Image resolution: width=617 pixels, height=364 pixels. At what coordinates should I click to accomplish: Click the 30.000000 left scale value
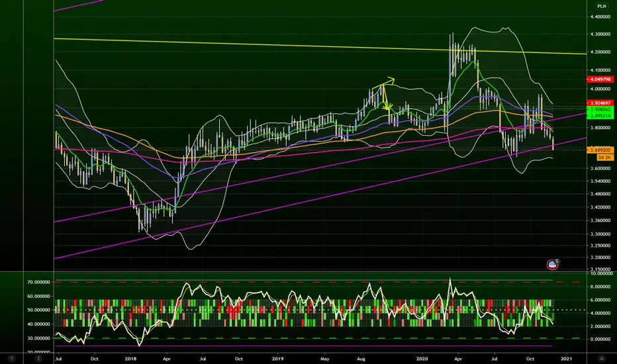(x=38, y=338)
